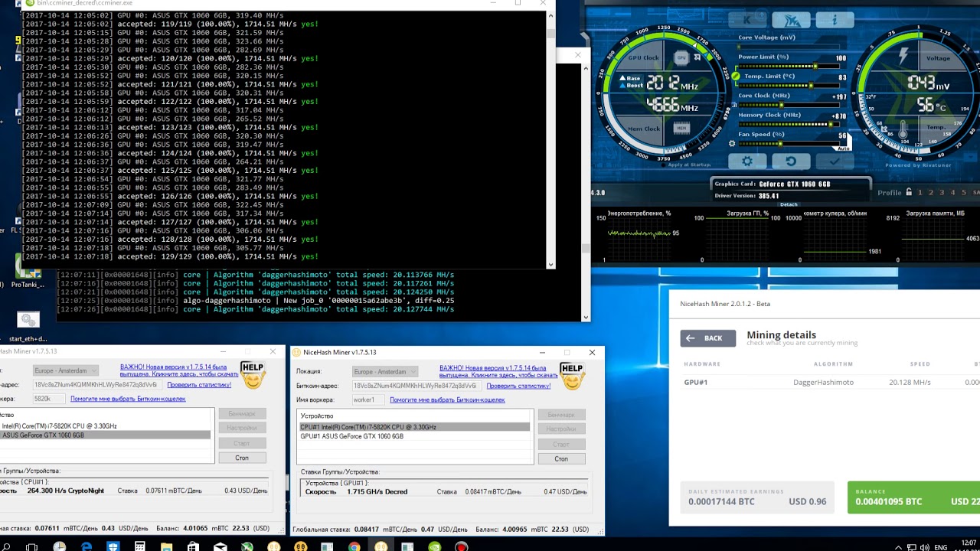Click the 12:07 clock in the taskbar
The width and height of the screenshot is (980, 551).
969,544
